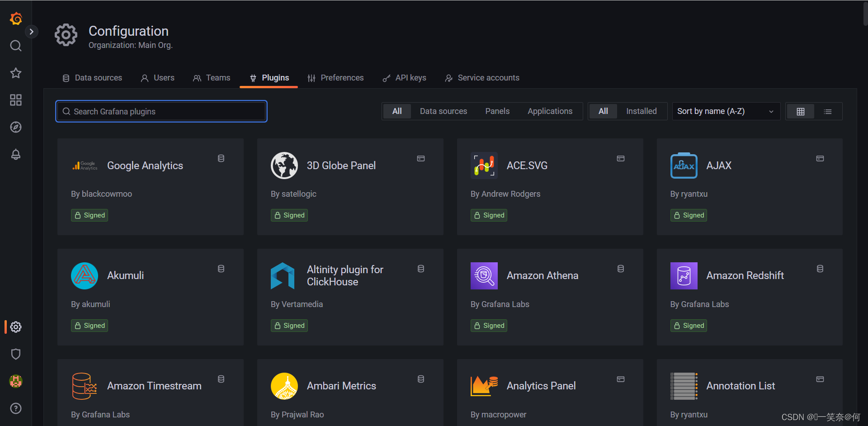Click the Akumuli plugin logo

[x=85, y=276]
